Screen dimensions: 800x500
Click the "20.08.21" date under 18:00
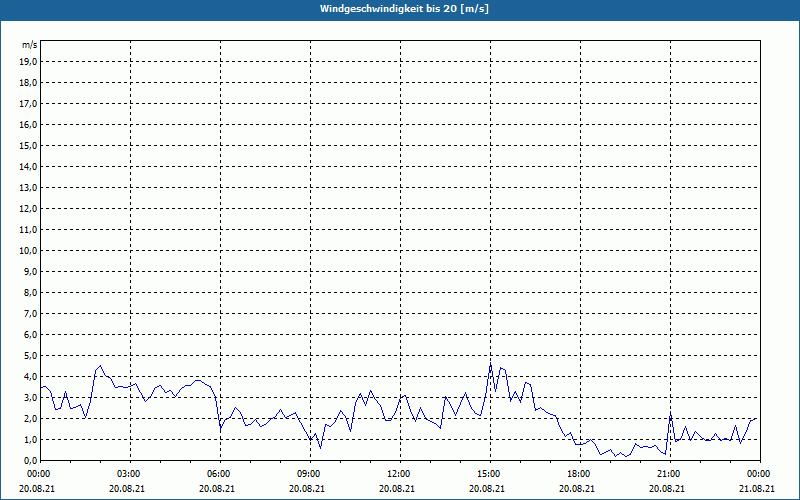coord(577,488)
